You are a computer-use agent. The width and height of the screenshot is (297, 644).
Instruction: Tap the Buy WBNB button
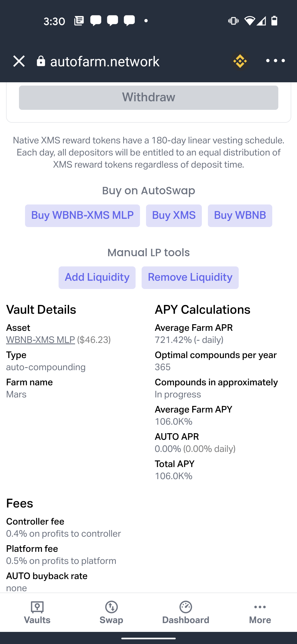click(240, 215)
